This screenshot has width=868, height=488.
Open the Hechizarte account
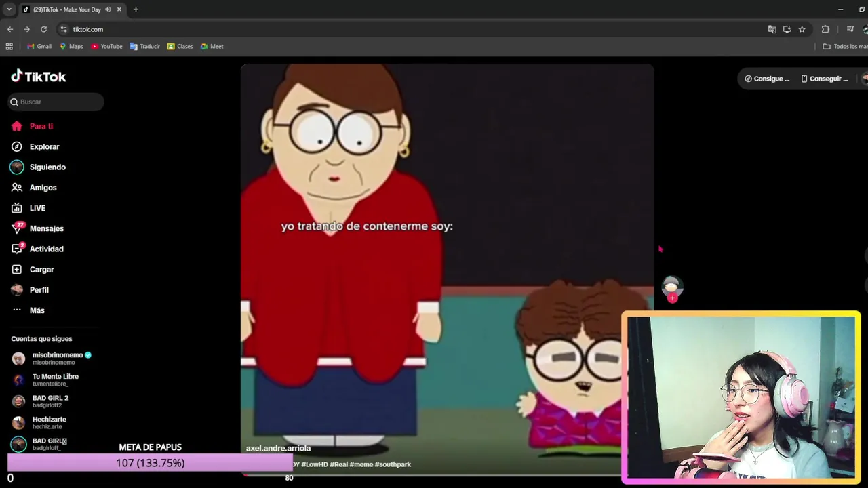39,422
